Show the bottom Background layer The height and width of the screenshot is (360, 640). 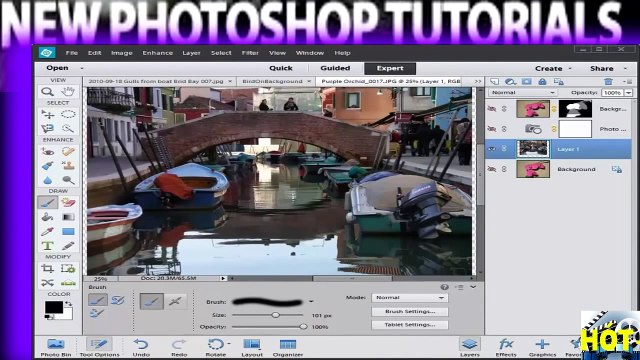(x=492, y=169)
